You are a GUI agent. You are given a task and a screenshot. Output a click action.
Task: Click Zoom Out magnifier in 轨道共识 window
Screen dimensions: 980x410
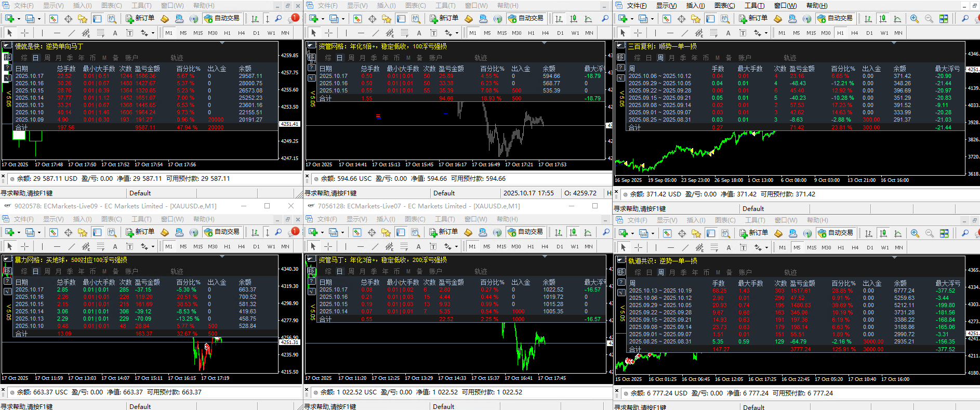(930, 233)
